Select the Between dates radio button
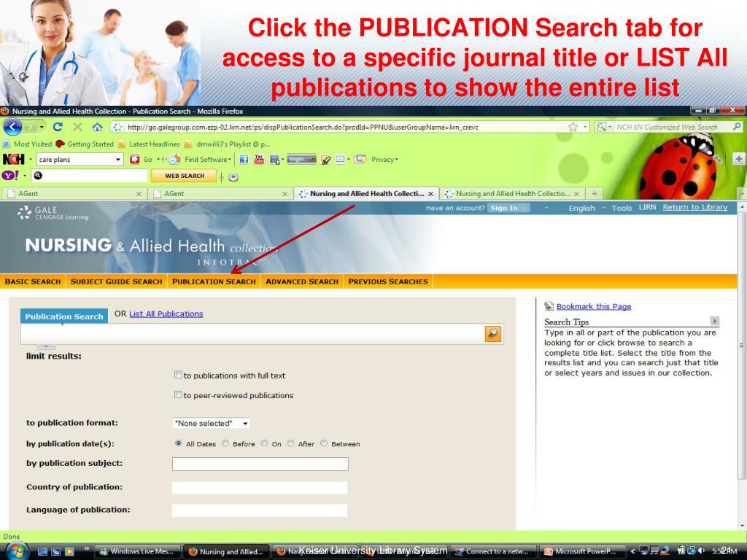 [324, 443]
